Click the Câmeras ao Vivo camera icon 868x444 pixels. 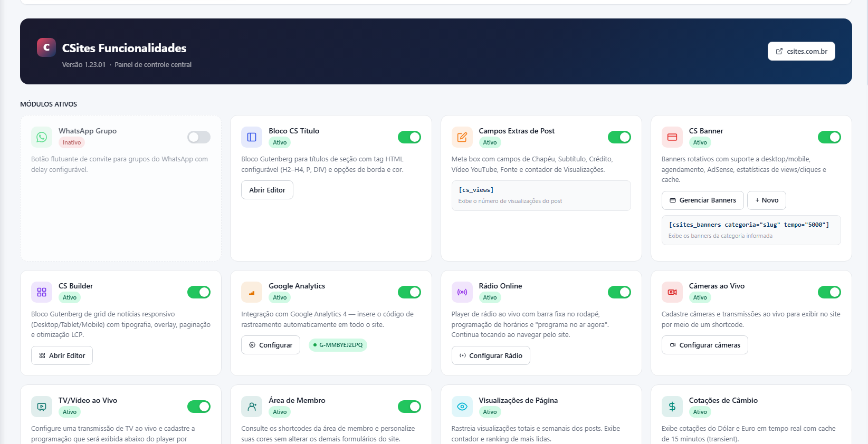coord(672,292)
